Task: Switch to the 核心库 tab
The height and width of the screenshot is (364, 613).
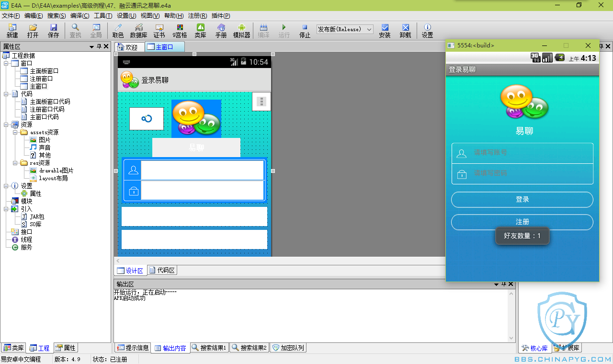Action: click(x=535, y=348)
